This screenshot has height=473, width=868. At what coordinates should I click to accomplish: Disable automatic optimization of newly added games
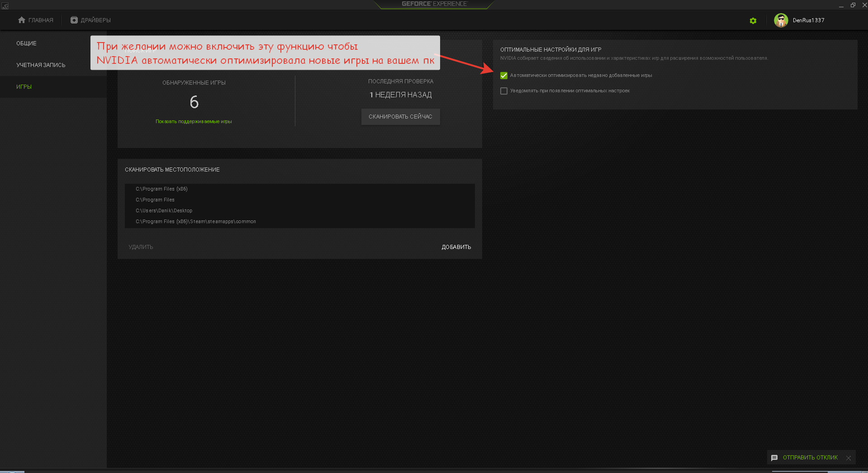[504, 76]
